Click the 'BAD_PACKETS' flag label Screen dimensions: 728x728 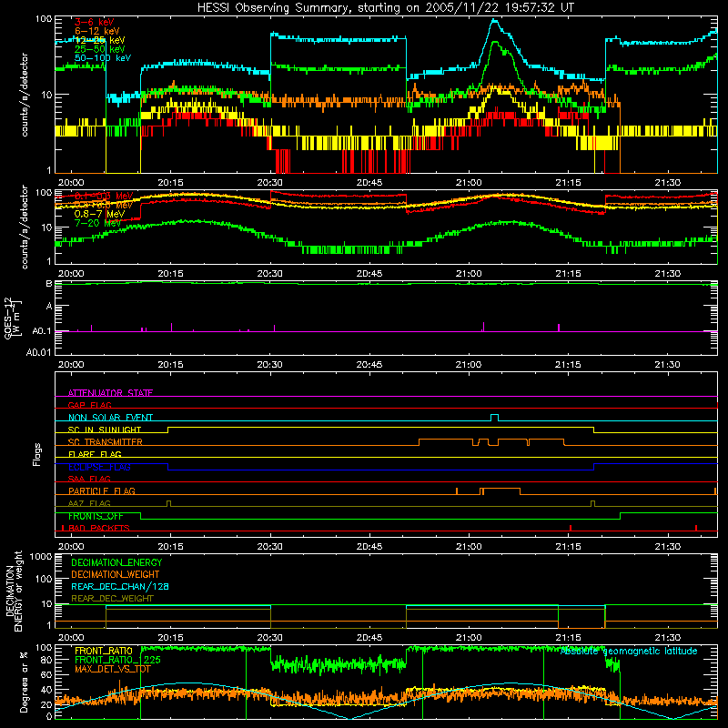pyautogui.click(x=99, y=528)
